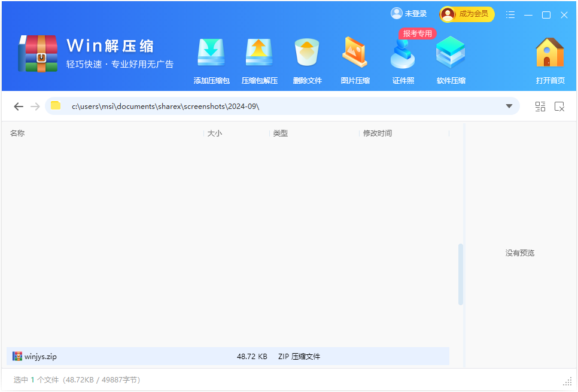Click the resize grip in status bar
578x392 pixels.
point(567,382)
